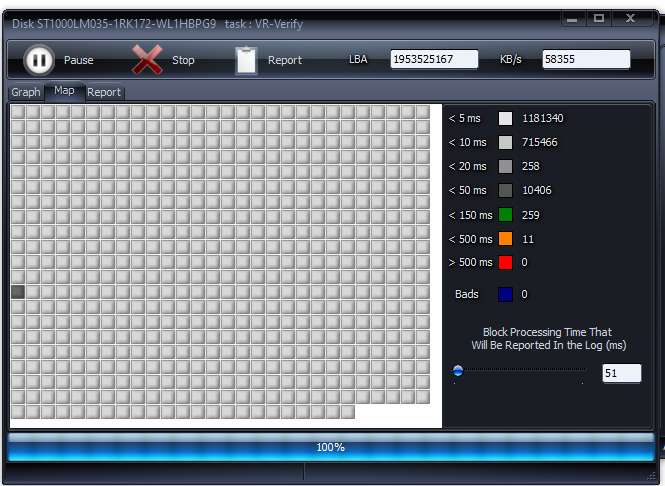Viewport: 665px width, 486px height.
Task: Open the Report tab below toolbar
Action: (x=104, y=92)
